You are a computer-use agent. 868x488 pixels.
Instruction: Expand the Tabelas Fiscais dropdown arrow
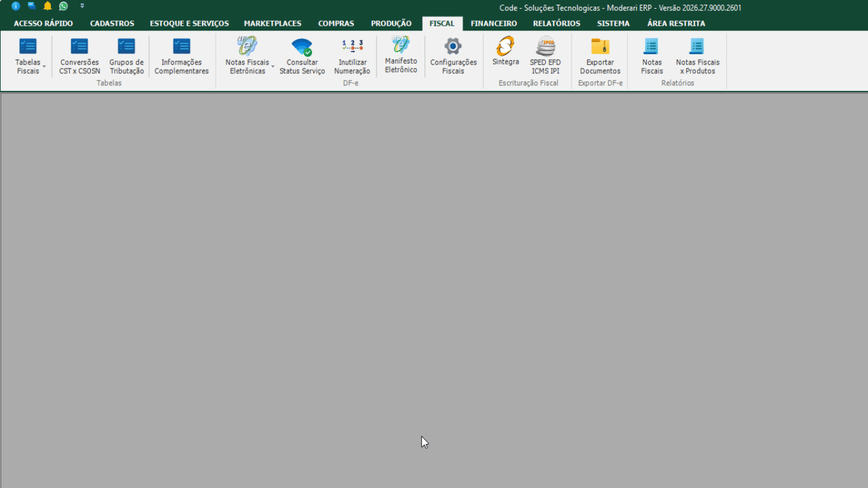tap(44, 67)
